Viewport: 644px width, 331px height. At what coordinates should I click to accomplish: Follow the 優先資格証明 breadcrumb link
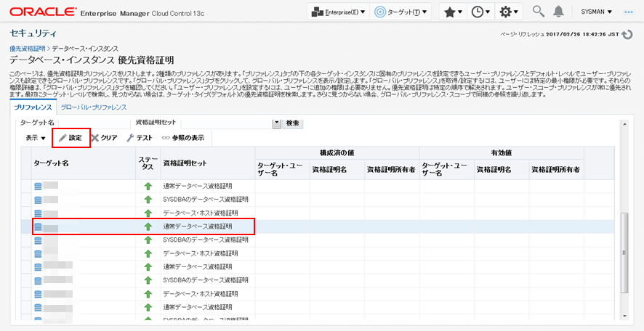(27, 49)
